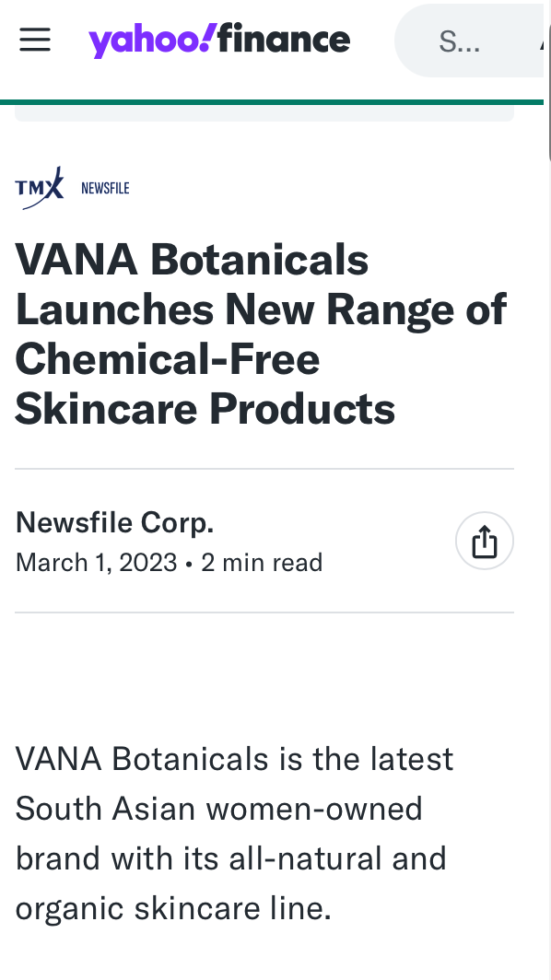The width and height of the screenshot is (551, 980).
Task: Click the organic skincare line text
Action: tap(173, 908)
